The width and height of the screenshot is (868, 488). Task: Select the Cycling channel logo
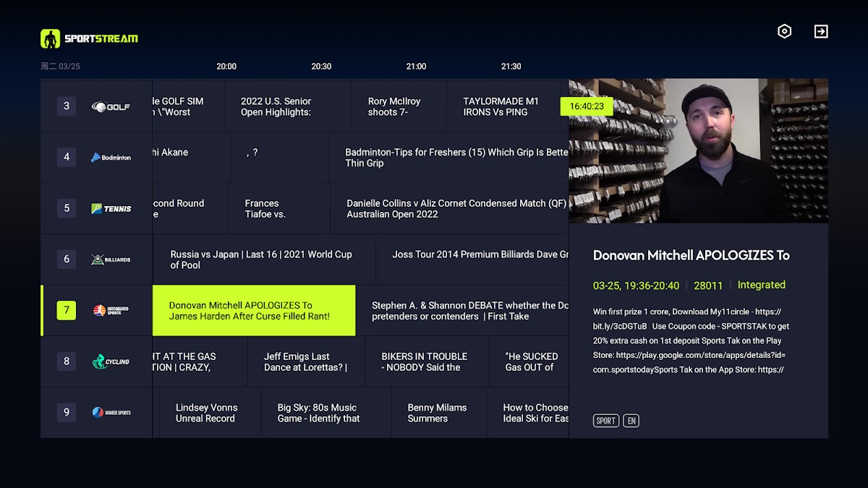click(111, 361)
